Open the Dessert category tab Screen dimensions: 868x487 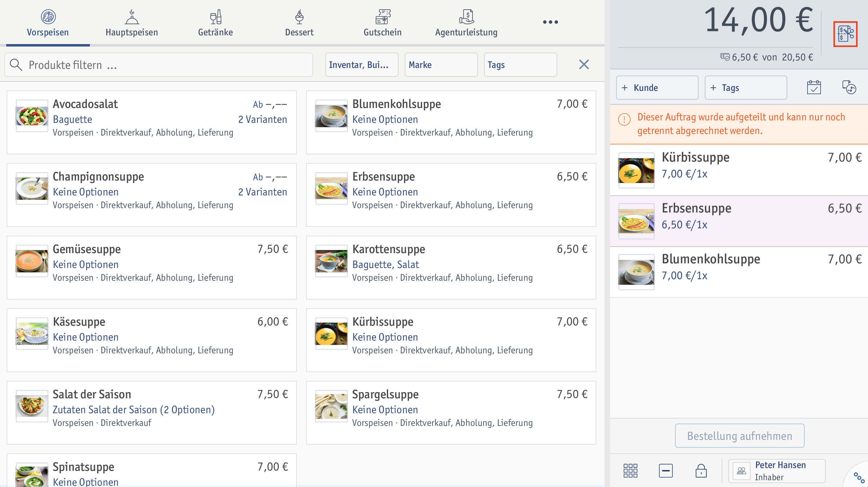pos(299,23)
